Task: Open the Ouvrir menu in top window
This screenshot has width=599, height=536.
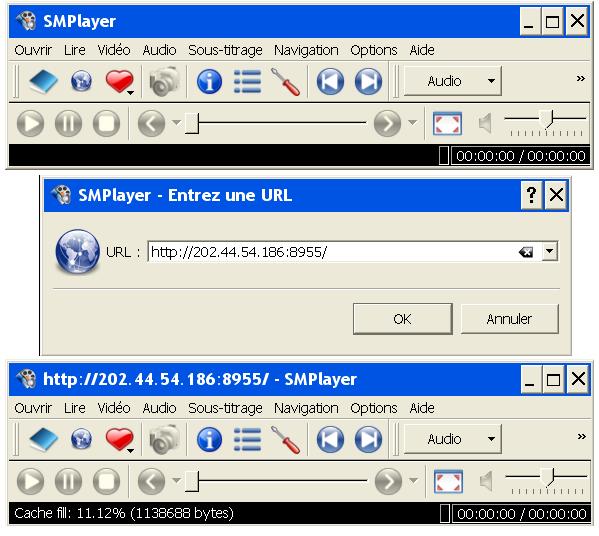Action: tap(33, 50)
